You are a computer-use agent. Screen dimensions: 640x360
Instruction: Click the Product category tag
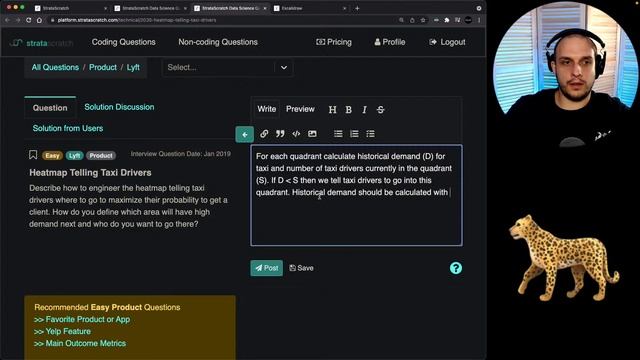[101, 156]
